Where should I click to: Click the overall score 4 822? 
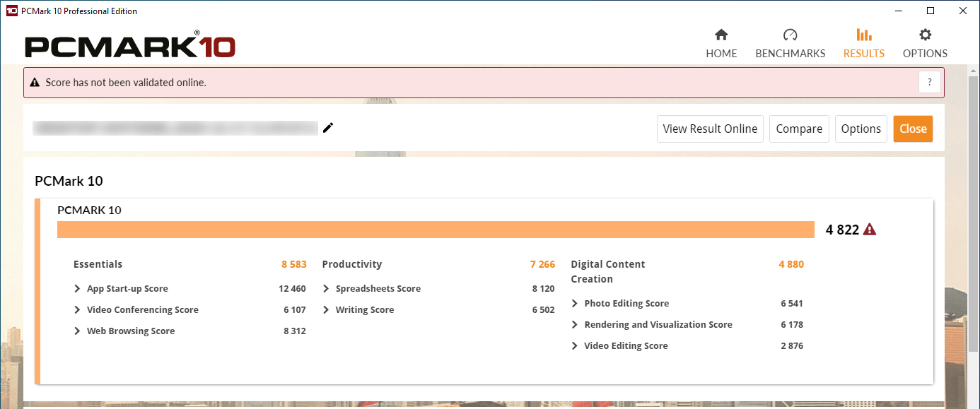pos(842,230)
